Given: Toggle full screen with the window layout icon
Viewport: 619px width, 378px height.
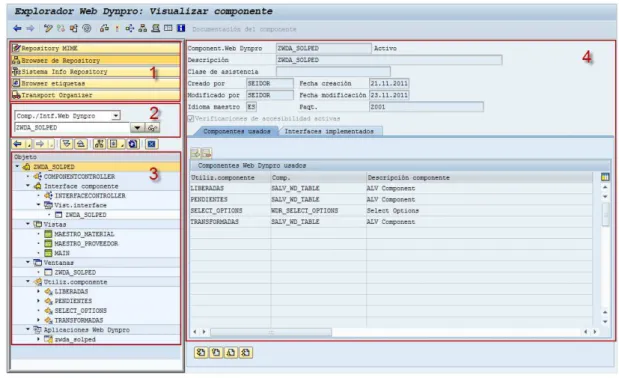Looking at the screenshot, I should coord(168,28).
